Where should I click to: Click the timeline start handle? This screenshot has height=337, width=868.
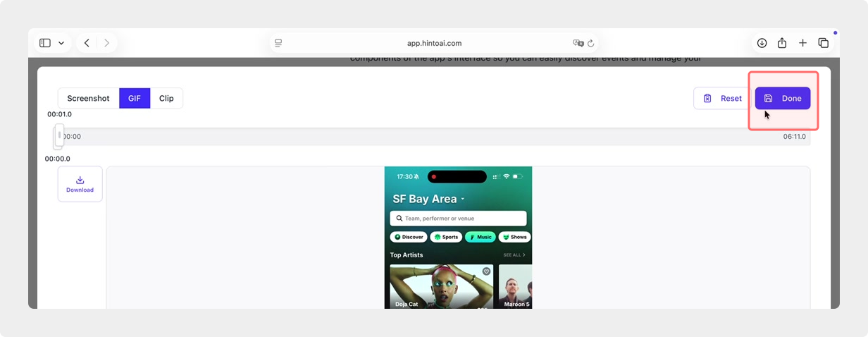pos(59,135)
